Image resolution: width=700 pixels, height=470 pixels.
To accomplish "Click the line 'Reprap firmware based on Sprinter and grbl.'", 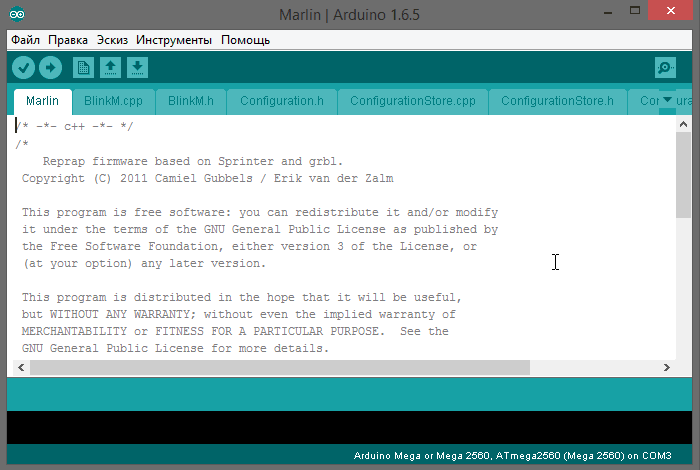I will (193, 162).
